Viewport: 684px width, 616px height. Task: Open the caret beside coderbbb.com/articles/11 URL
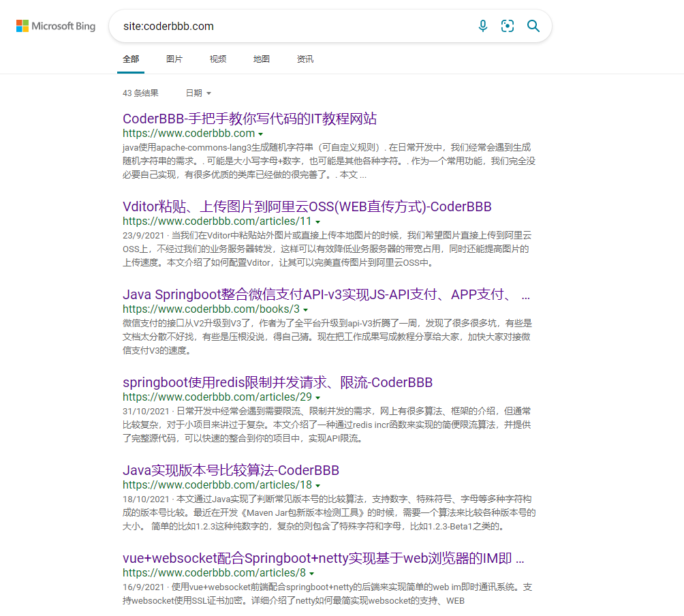coord(318,221)
